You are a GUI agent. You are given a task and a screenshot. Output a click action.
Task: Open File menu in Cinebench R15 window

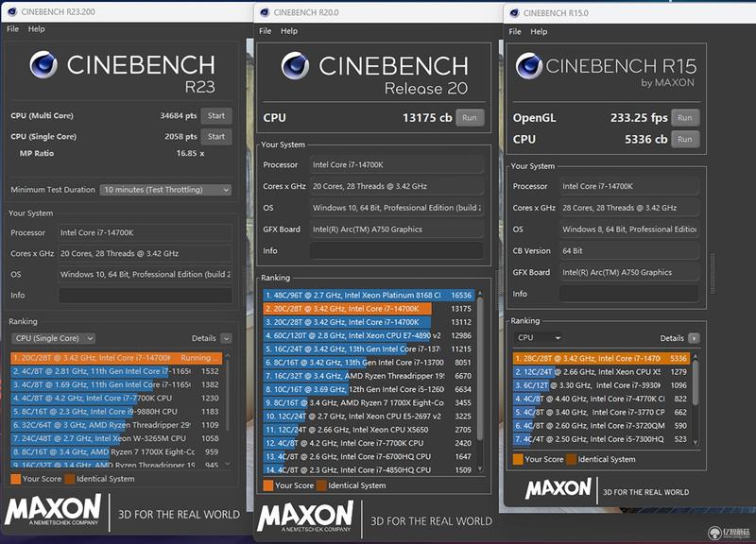[514, 31]
